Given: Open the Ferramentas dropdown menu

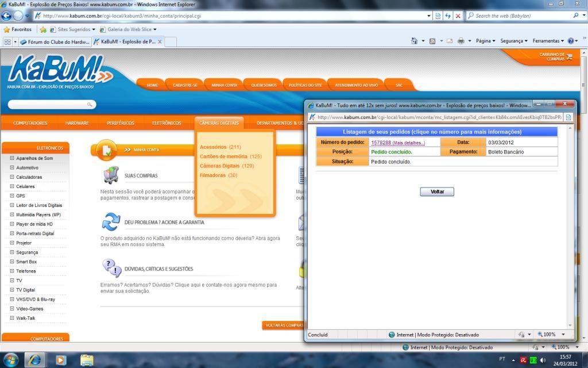Looking at the screenshot, I should coord(548,41).
